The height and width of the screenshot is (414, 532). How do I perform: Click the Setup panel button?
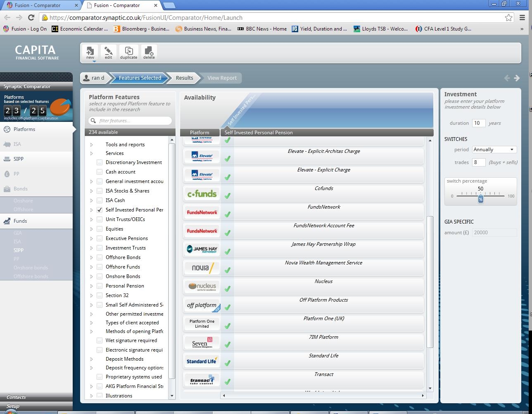[x=13, y=406]
